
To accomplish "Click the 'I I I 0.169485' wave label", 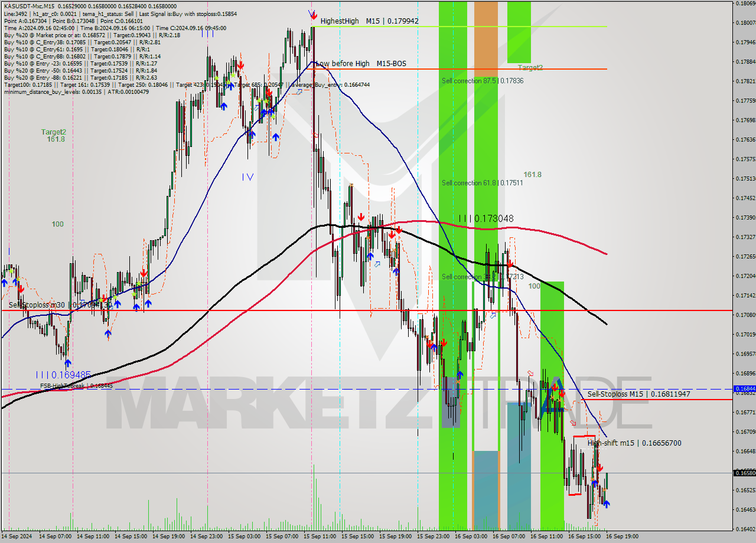I will point(63,374).
